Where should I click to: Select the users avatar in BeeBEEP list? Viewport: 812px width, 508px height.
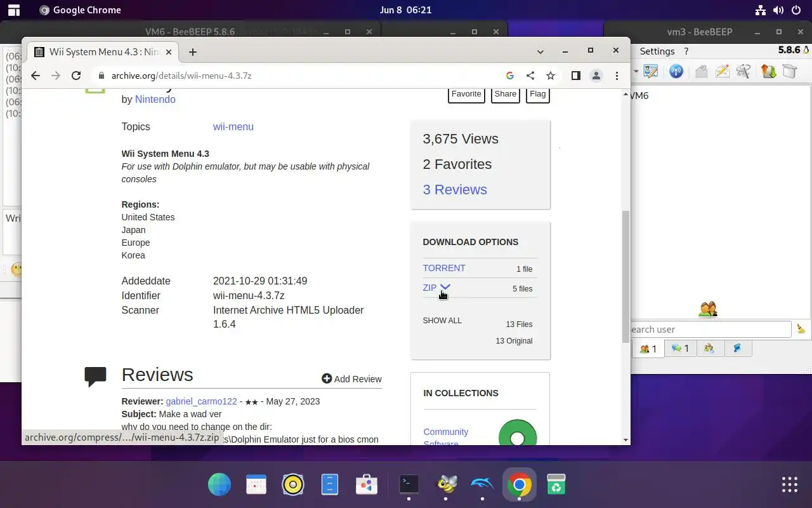708,309
